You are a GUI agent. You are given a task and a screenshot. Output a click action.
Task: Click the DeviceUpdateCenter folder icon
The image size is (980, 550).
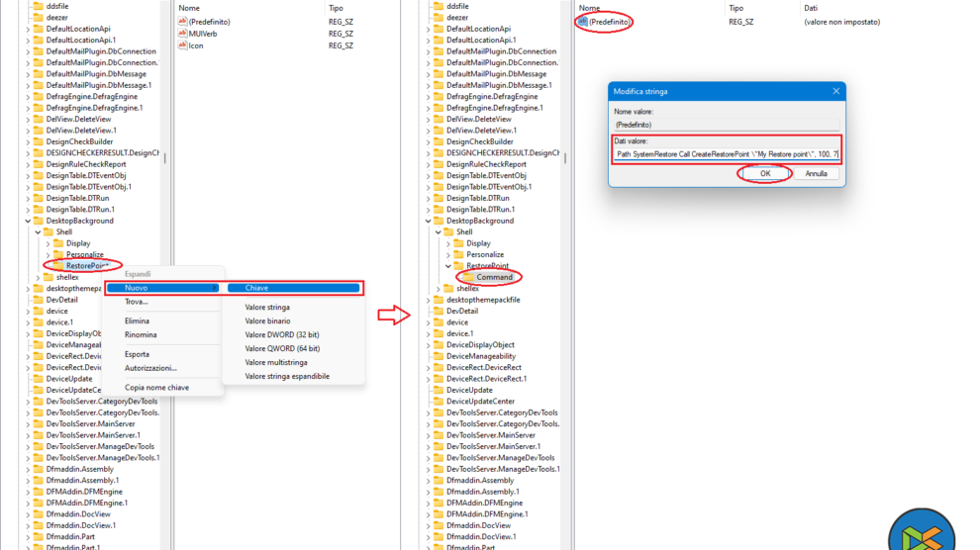tap(439, 401)
